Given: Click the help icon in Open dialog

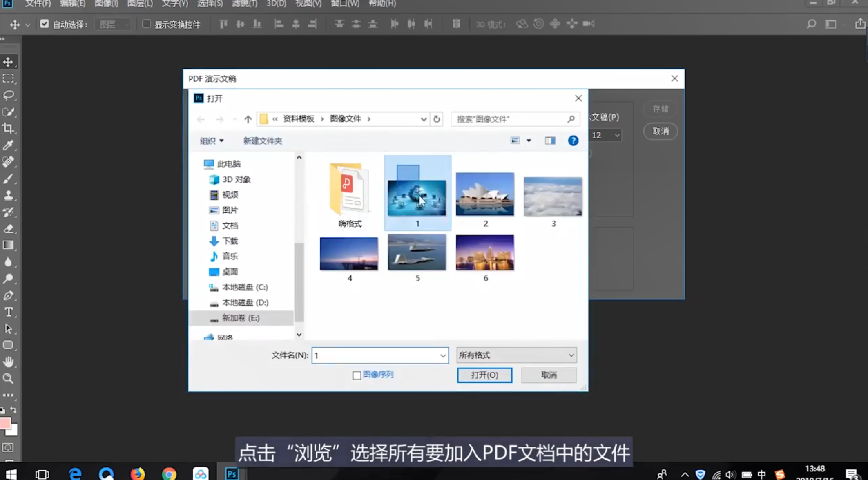Looking at the screenshot, I should pyautogui.click(x=573, y=141).
